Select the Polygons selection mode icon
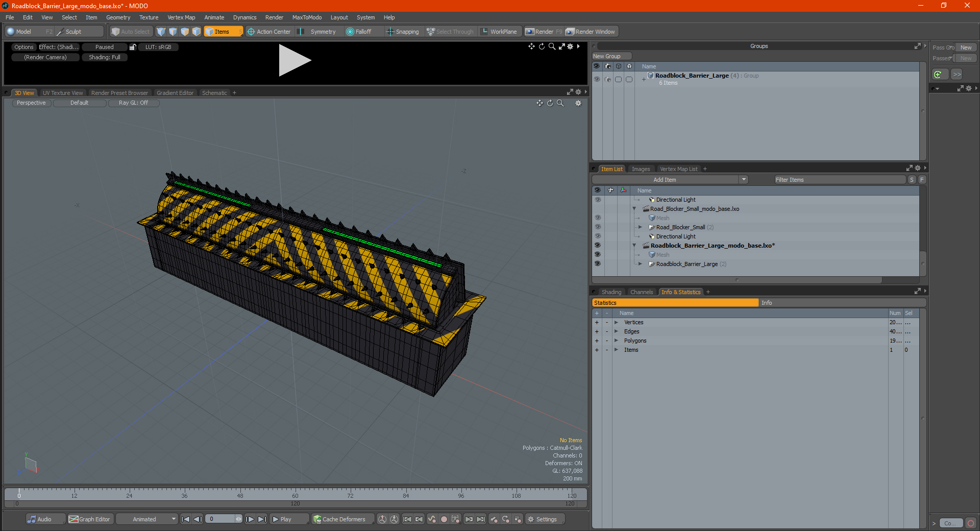The height and width of the screenshot is (531, 980). click(x=185, y=32)
